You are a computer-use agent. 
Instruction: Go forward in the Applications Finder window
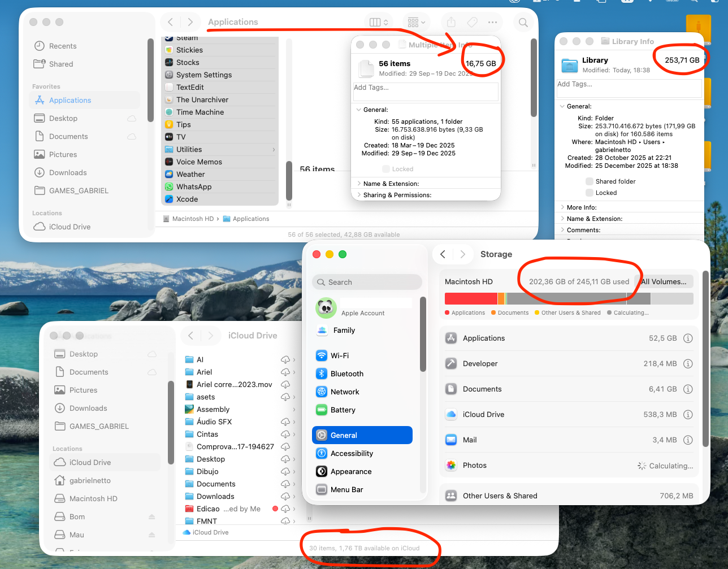(x=190, y=22)
